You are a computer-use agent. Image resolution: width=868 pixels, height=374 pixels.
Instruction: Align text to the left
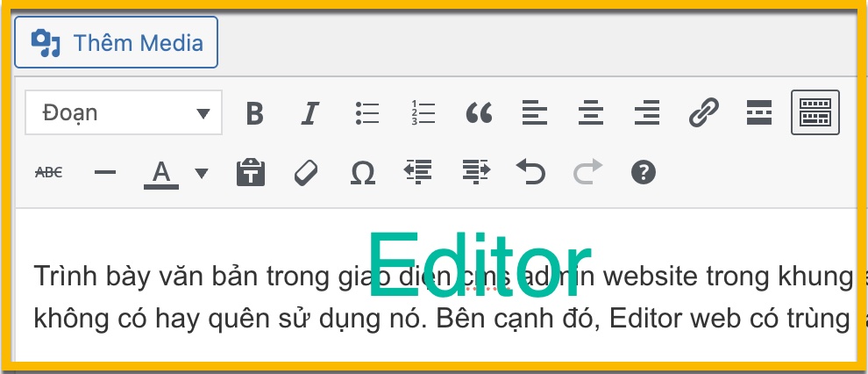(x=534, y=113)
